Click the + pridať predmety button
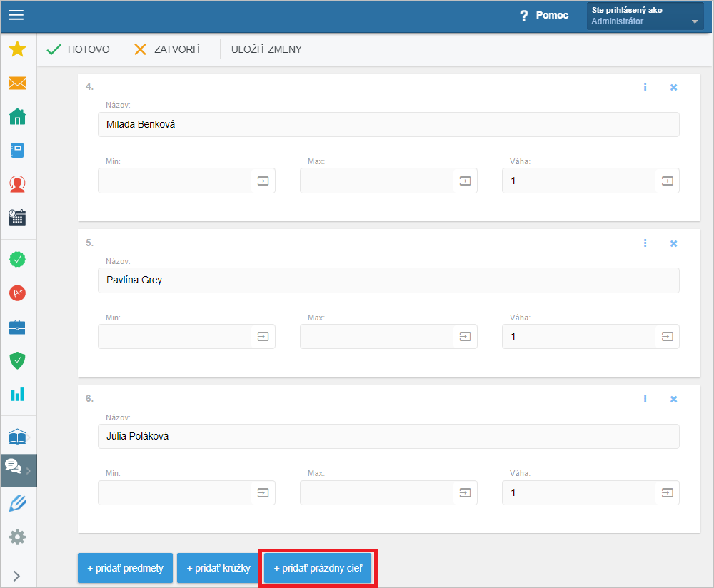 [x=125, y=568]
